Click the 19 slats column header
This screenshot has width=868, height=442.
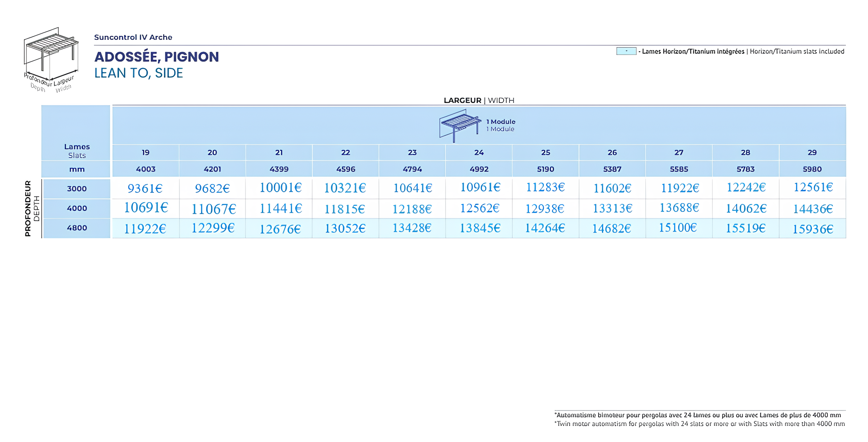point(145,153)
